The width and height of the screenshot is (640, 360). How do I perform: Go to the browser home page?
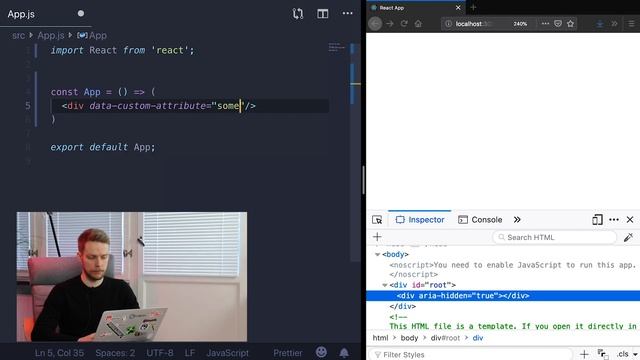pos(418,24)
